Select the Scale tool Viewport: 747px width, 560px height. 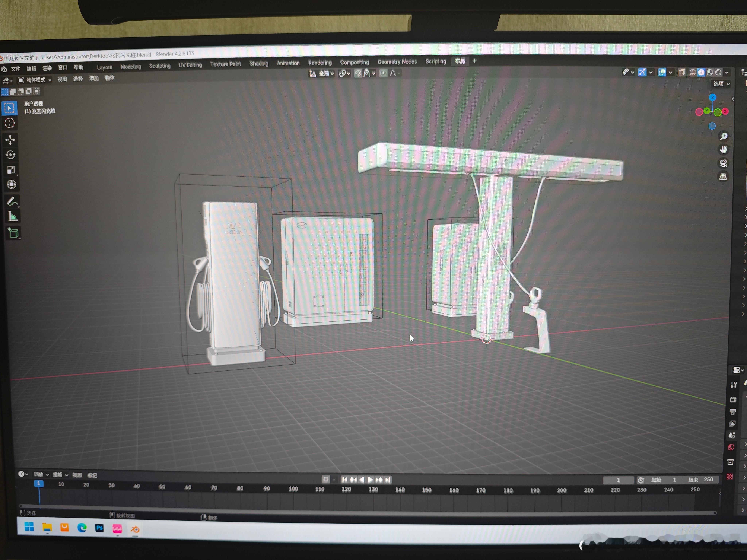[x=11, y=170]
